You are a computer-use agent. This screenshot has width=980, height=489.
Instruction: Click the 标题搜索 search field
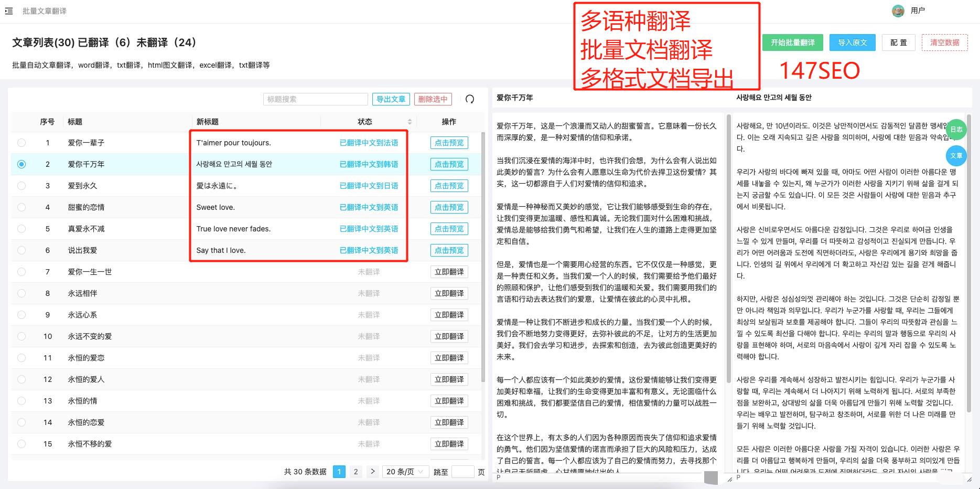click(x=315, y=99)
